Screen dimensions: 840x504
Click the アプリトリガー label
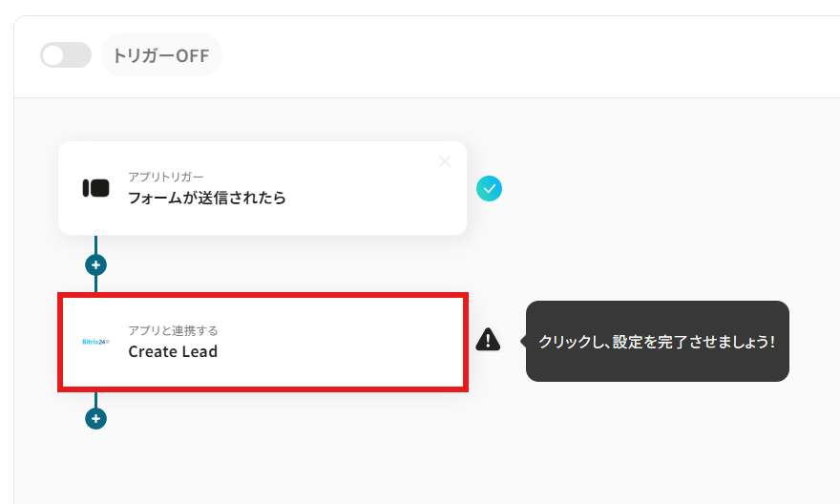coord(166,178)
